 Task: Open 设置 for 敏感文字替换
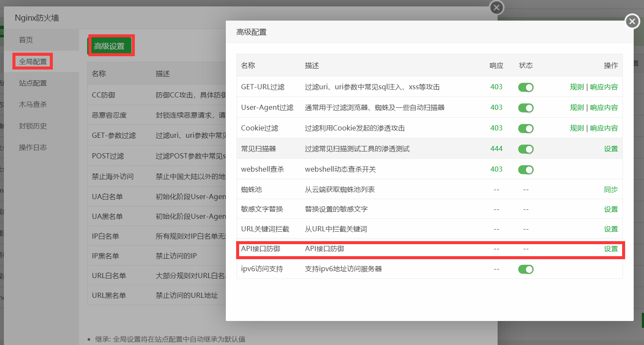[611, 209]
